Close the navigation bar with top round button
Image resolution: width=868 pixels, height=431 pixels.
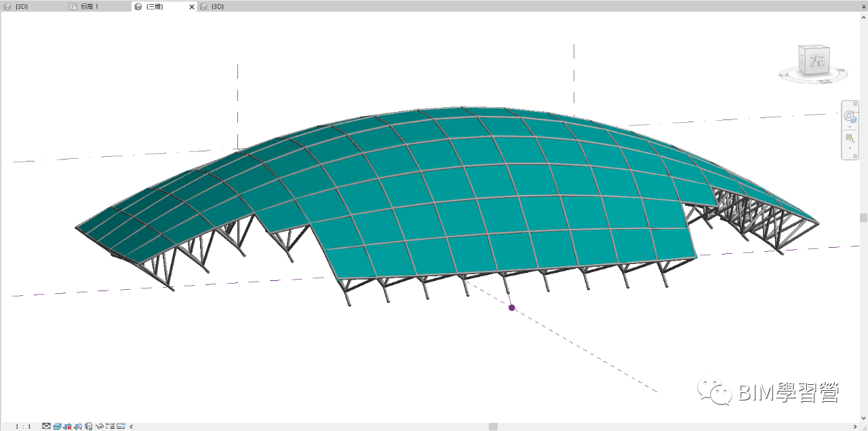855,104
